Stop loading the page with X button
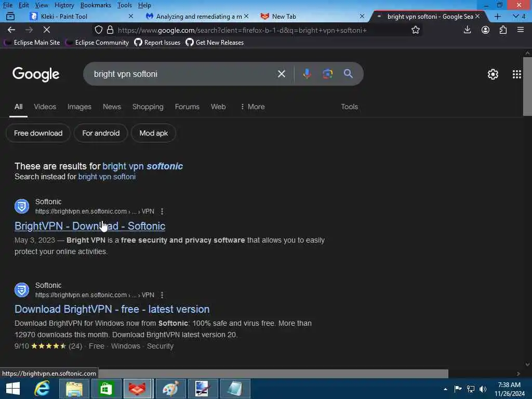Viewport: 532px width, 399px height. point(46,30)
